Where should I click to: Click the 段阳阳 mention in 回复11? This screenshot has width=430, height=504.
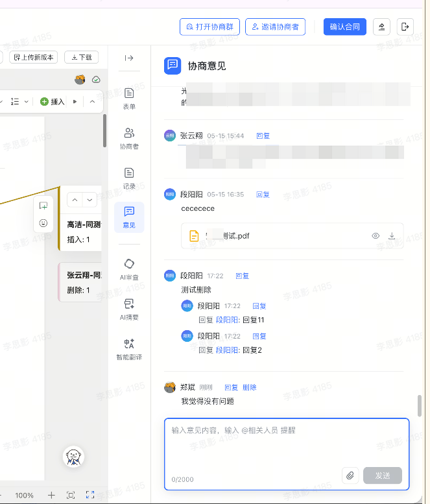tap(226, 320)
